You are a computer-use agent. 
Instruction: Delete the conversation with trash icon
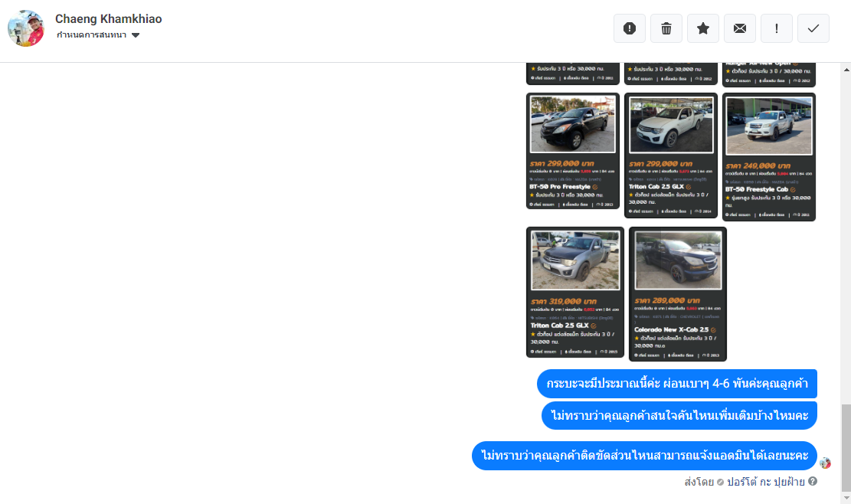coord(666,28)
